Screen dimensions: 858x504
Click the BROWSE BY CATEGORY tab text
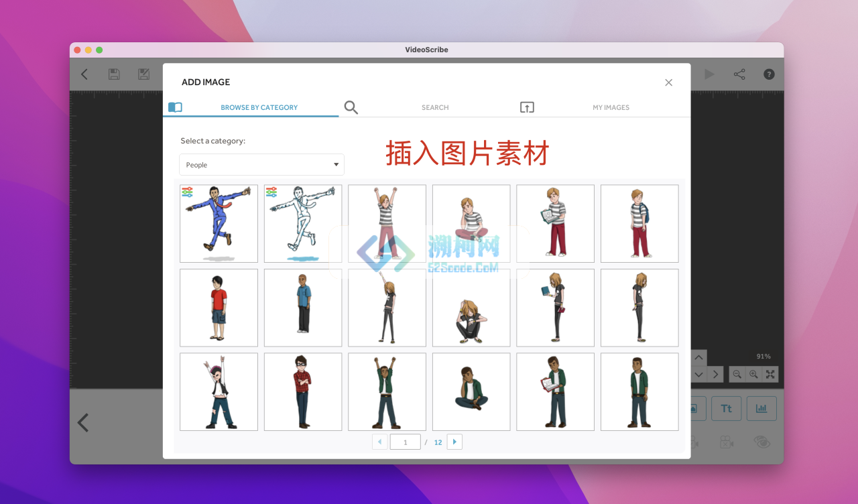coord(259,107)
